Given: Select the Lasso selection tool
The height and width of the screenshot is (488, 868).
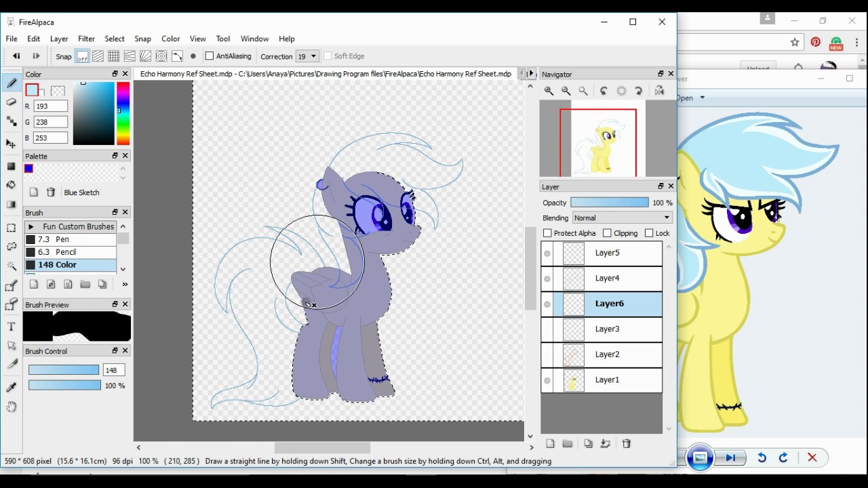Looking at the screenshot, I should coord(12,247).
